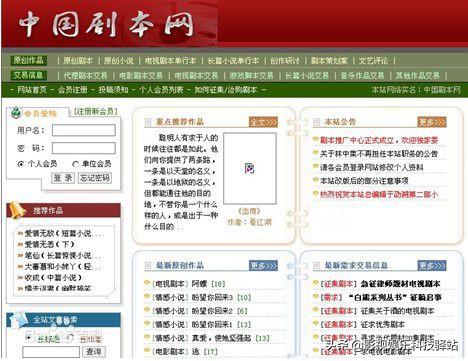Click the list icon before 本站公告
The width and height of the screenshot is (468, 361).
click(x=316, y=122)
